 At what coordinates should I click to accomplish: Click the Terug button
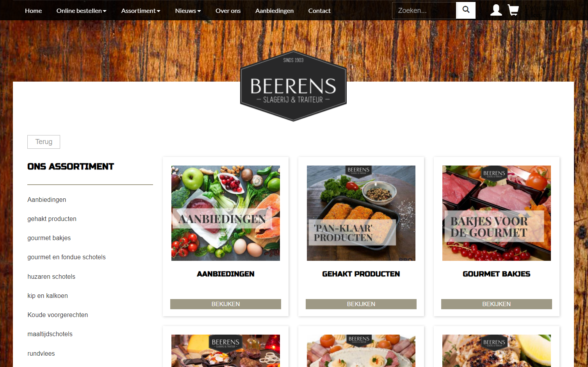click(44, 142)
